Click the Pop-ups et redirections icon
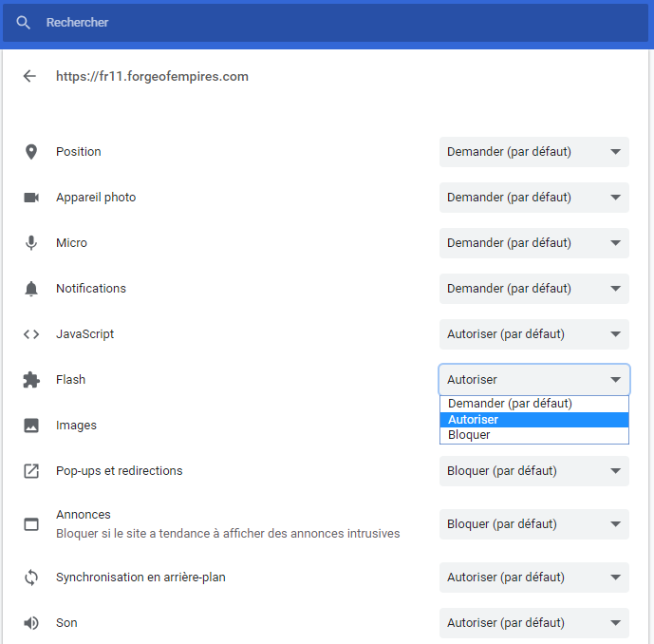The width and height of the screenshot is (654, 644). 31,471
